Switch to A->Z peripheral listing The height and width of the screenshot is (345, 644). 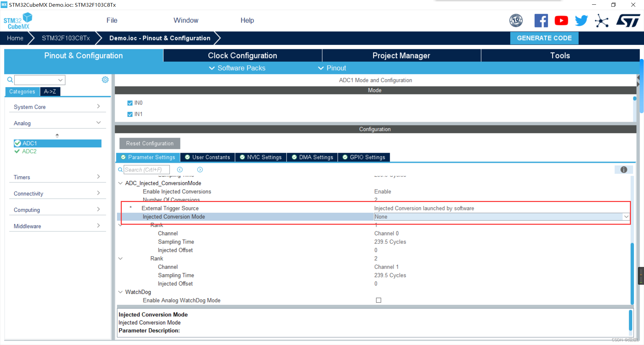click(x=50, y=91)
